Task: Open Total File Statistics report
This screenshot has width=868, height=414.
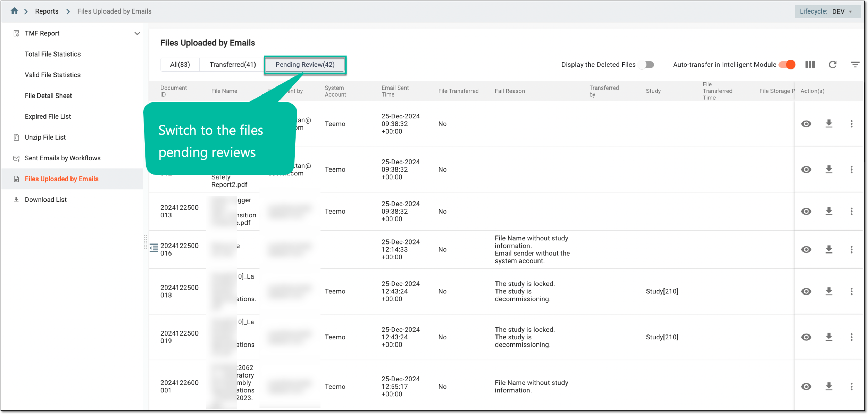Action: pyautogui.click(x=52, y=54)
